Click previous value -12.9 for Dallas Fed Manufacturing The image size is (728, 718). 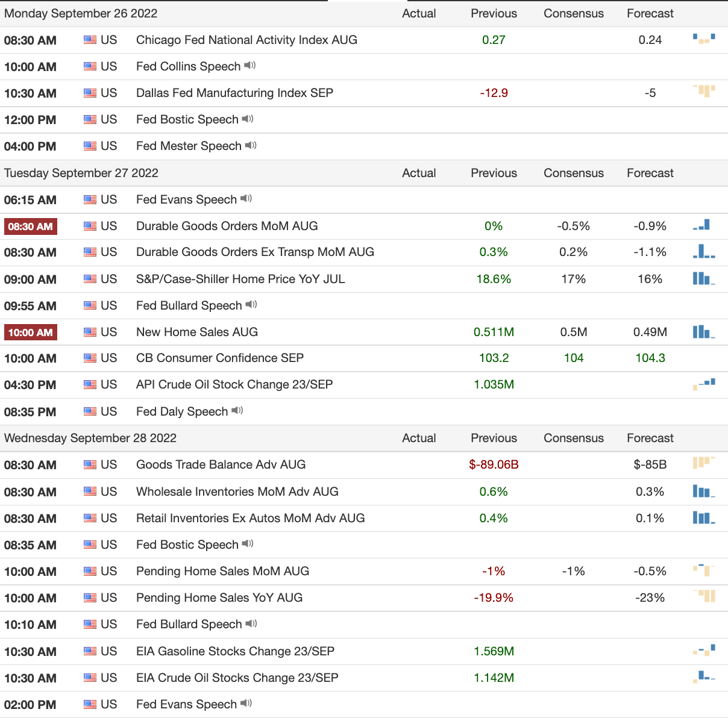click(x=494, y=93)
